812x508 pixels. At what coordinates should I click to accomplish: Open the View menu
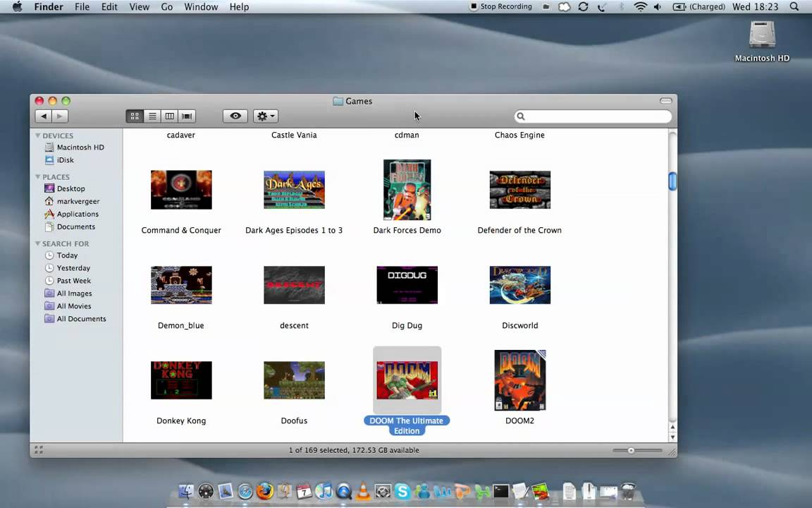pyautogui.click(x=140, y=7)
